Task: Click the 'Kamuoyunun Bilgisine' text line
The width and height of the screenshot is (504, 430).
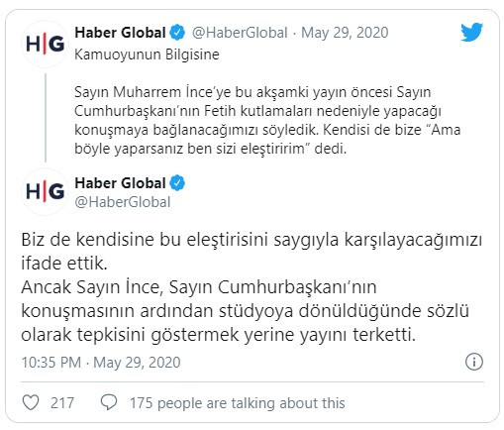Action: tap(147, 54)
